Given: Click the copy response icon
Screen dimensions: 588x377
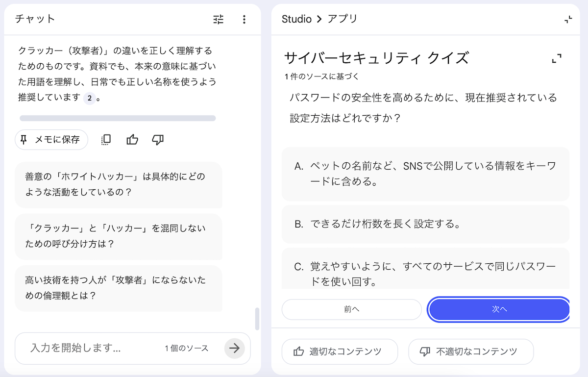Looking at the screenshot, I should (106, 140).
